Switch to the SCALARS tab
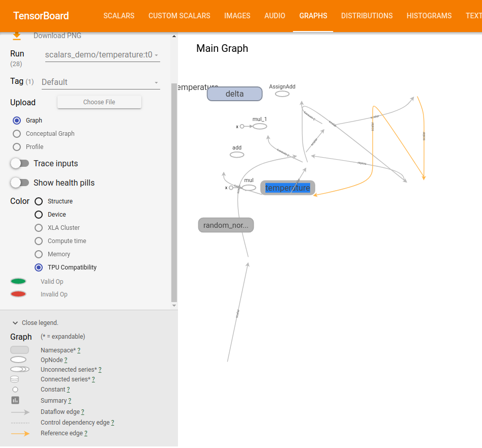Viewport: 482px width, 448px height. [x=118, y=16]
